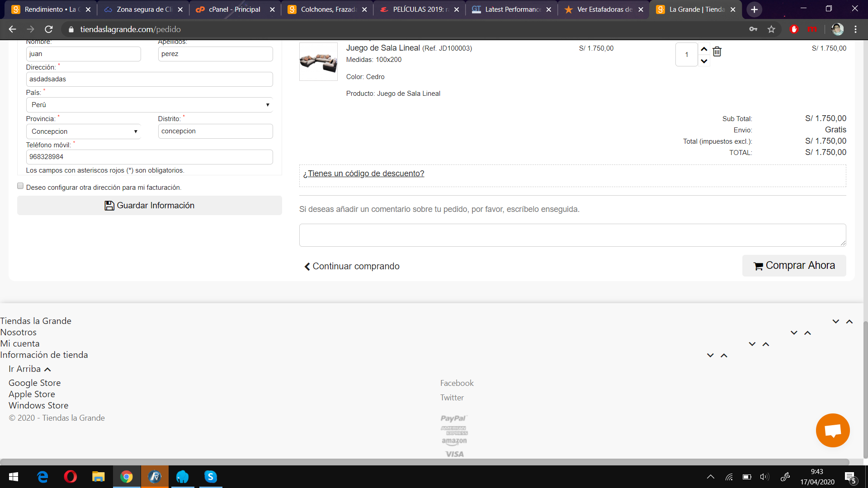Viewport: 868px width, 488px height.
Task: Click the saved passwords key icon
Action: point(753,29)
